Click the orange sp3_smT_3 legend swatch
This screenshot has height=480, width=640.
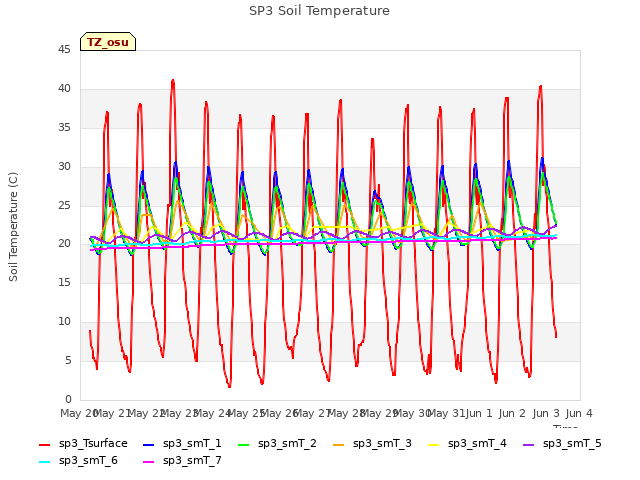tap(339, 444)
